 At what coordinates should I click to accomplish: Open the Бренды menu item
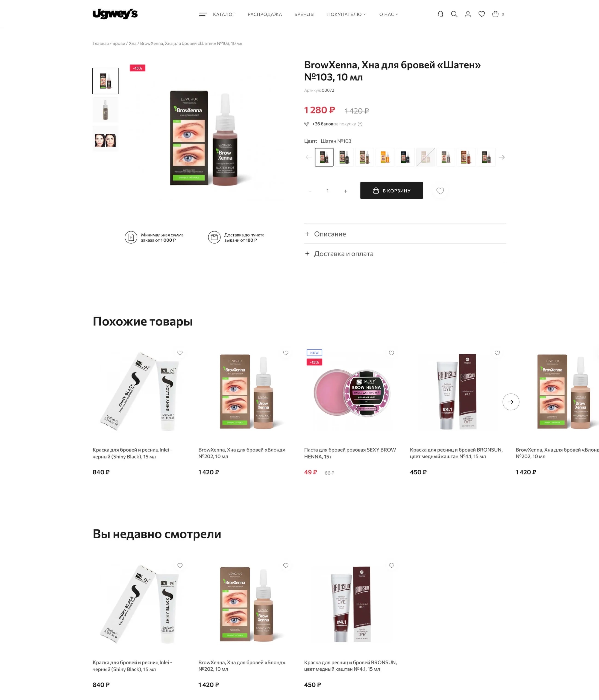[x=304, y=14]
